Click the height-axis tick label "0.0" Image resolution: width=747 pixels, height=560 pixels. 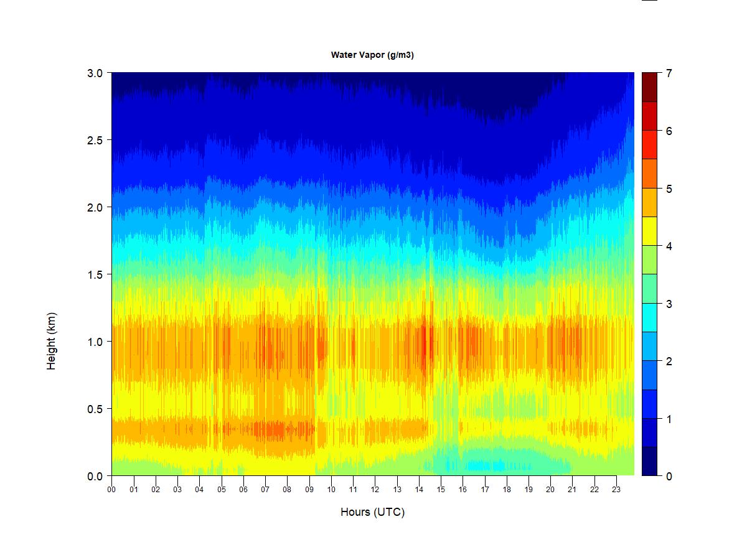click(x=95, y=476)
